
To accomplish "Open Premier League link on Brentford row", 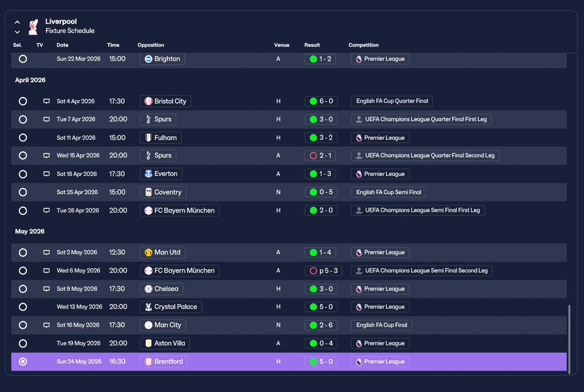I will point(380,361).
